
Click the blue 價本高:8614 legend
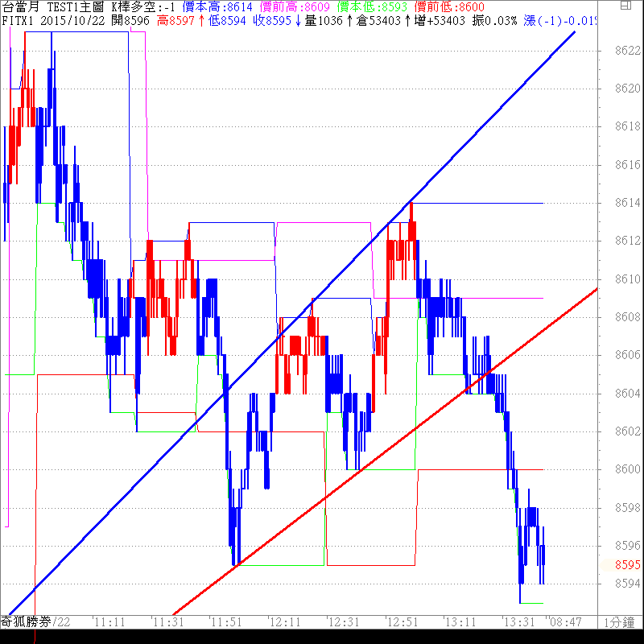(x=217, y=6)
